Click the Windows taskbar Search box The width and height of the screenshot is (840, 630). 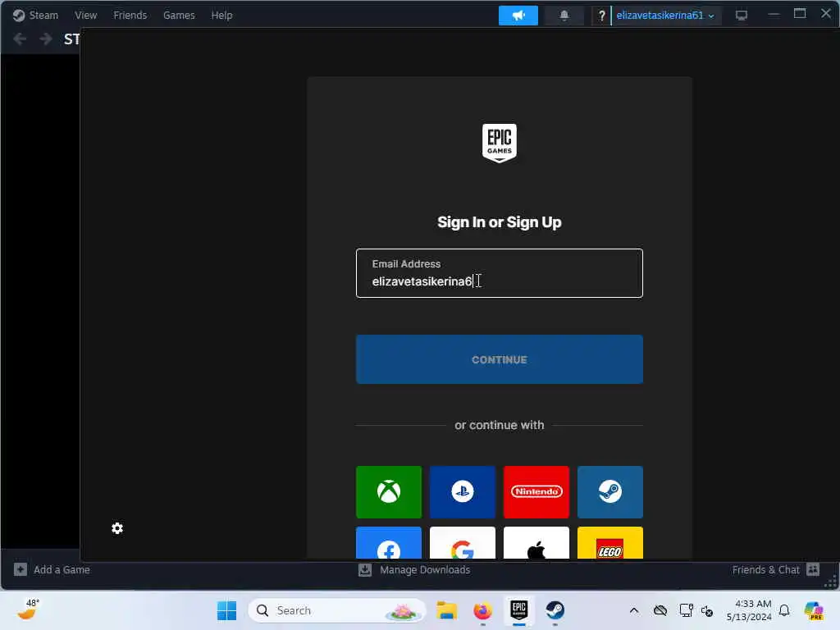(337, 610)
